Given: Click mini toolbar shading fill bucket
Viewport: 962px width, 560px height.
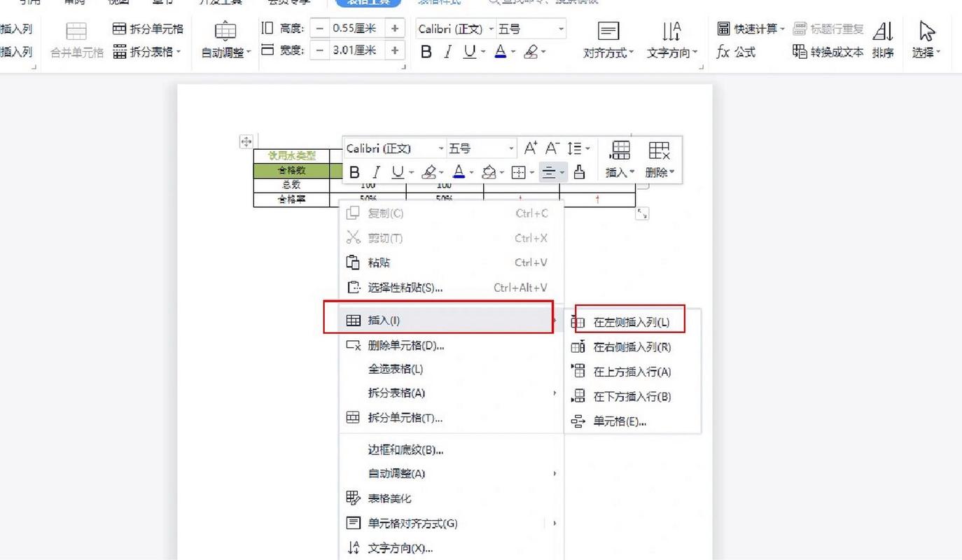Looking at the screenshot, I should coord(489,172).
